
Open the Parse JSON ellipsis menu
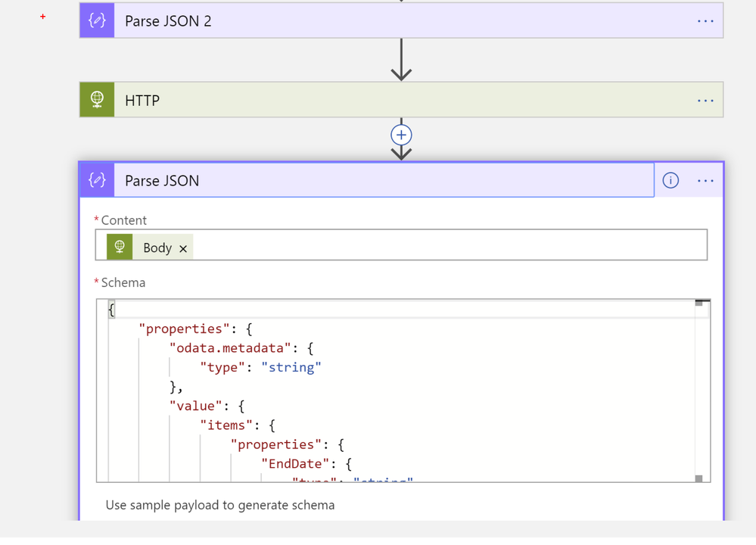tap(705, 181)
